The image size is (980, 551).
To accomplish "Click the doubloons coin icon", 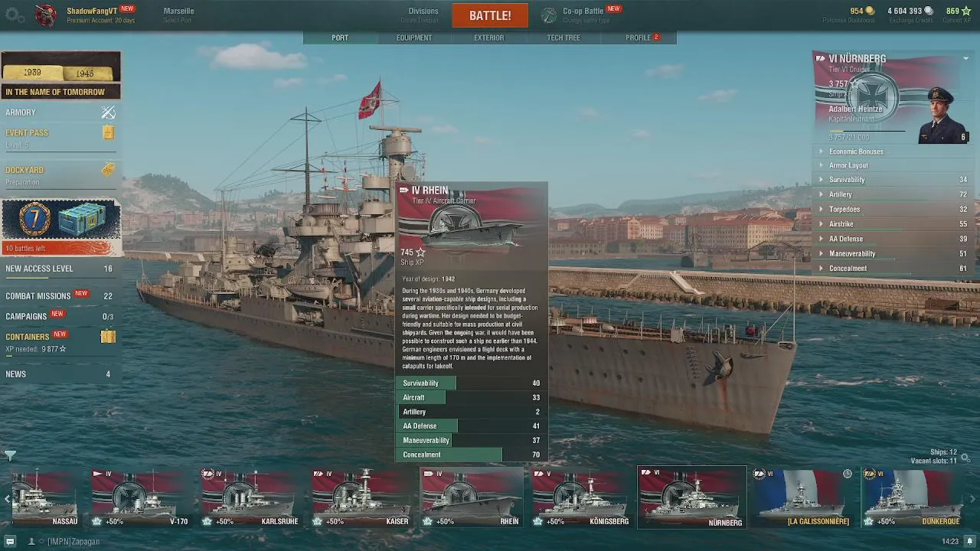I will click(869, 11).
